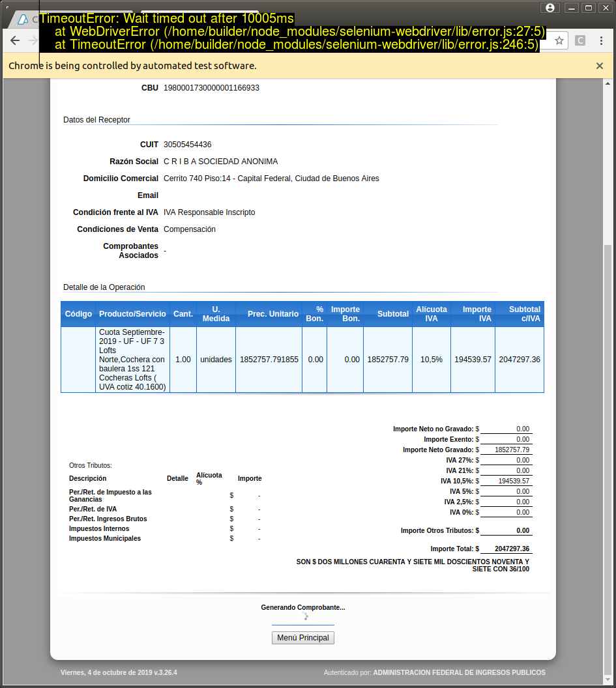
Task: Click the unit price 1852757.791855
Action: (269, 360)
